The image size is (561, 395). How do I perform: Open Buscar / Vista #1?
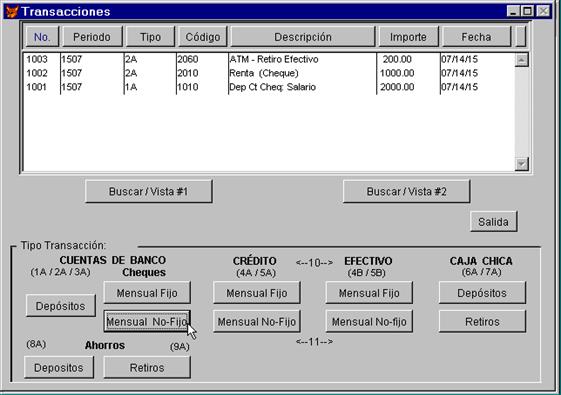[x=148, y=191]
